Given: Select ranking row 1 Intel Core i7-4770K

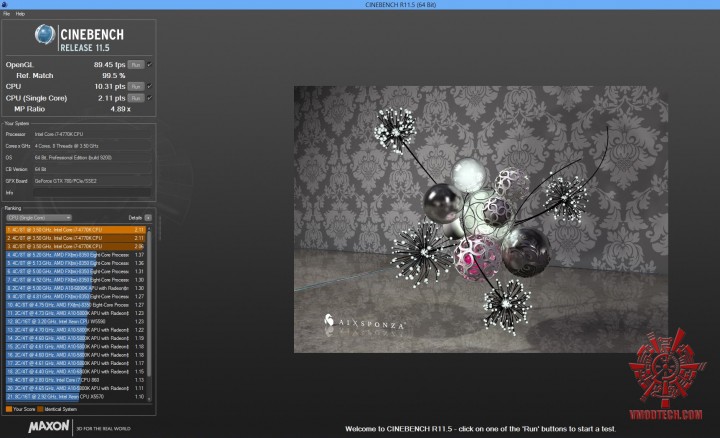Looking at the screenshot, I should click(76, 230).
